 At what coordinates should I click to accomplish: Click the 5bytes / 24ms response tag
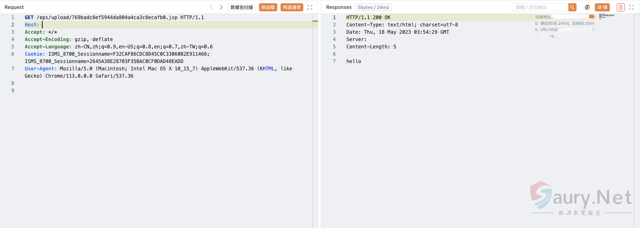[373, 7]
